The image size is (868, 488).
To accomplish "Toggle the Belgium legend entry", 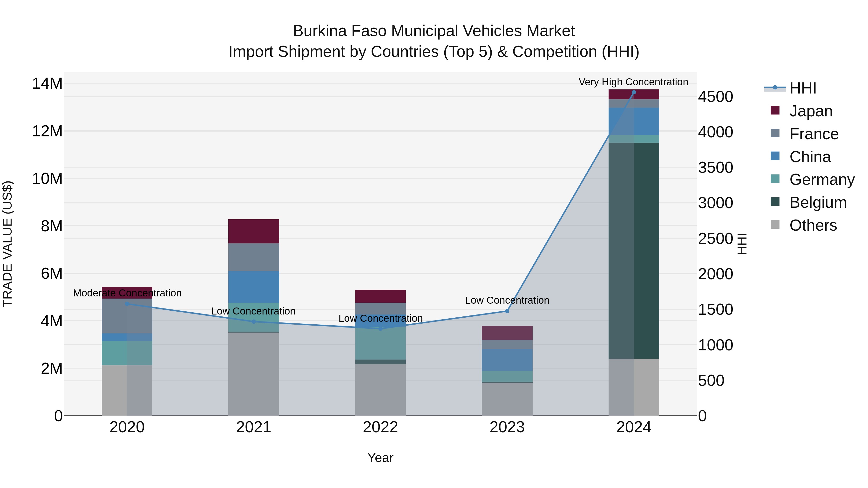I will tap(808, 202).
